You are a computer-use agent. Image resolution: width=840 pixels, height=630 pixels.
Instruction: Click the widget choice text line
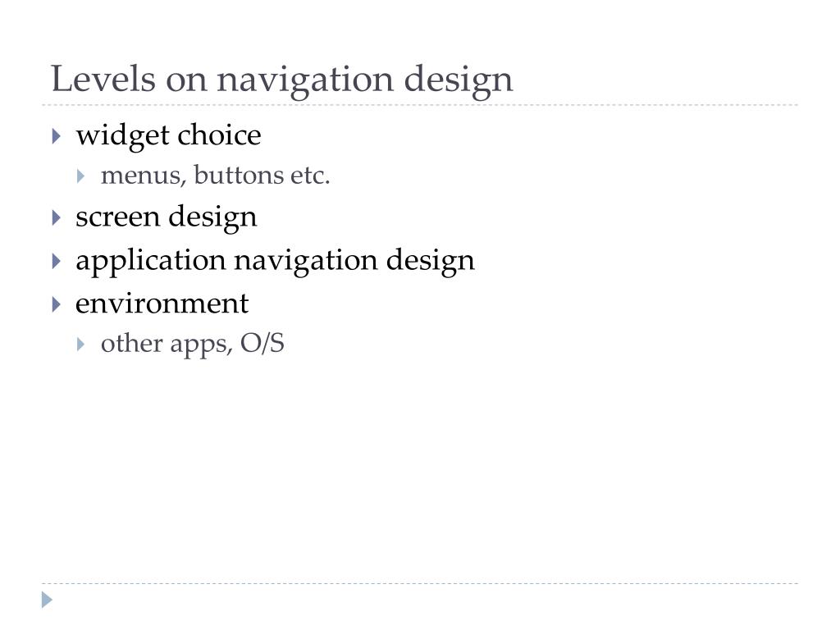click(x=168, y=135)
